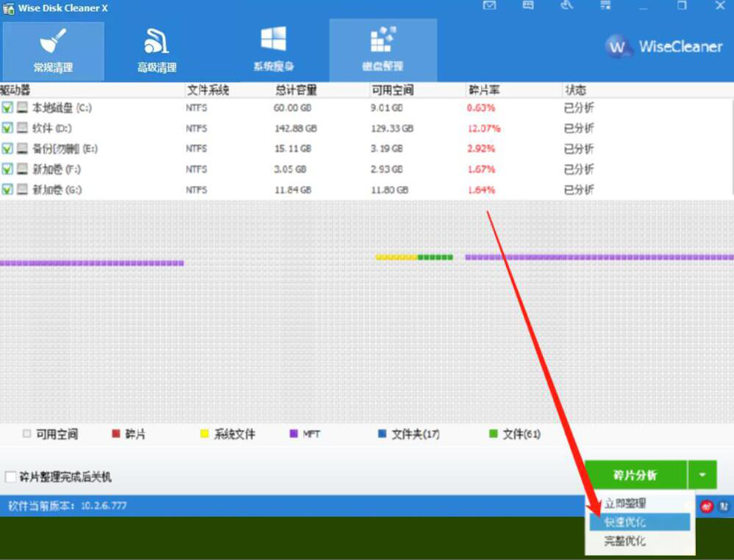Click the 2.92% fragmentation value
Viewport: 734px width, 560px height.
[481, 148]
